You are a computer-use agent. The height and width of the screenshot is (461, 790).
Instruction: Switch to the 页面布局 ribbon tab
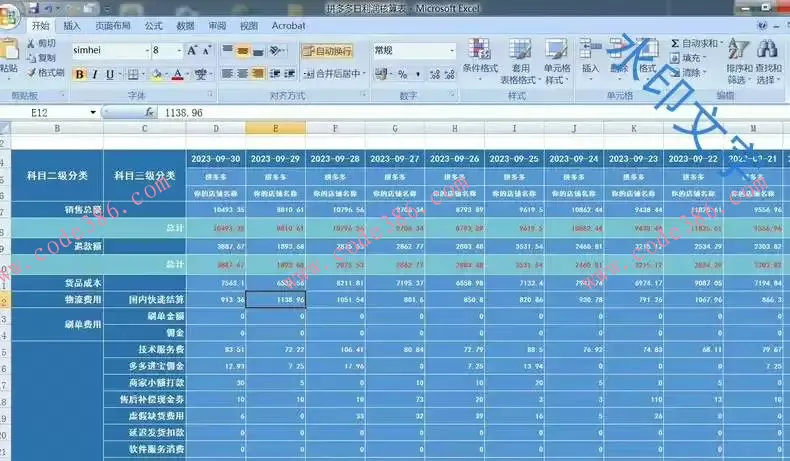[113, 26]
